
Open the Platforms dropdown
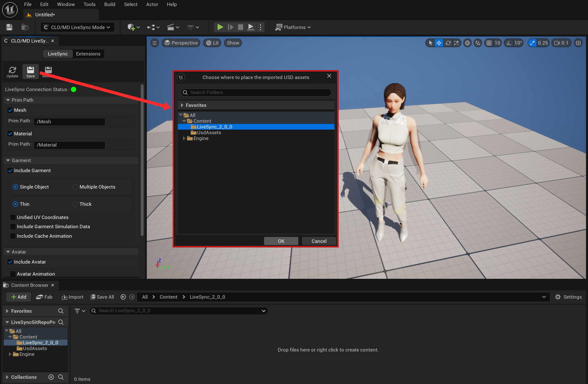[x=293, y=27]
